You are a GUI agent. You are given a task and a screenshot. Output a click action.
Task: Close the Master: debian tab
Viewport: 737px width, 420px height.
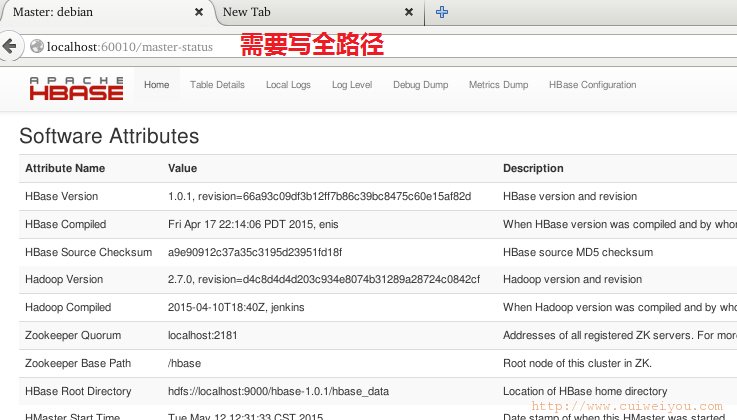pyautogui.click(x=199, y=12)
